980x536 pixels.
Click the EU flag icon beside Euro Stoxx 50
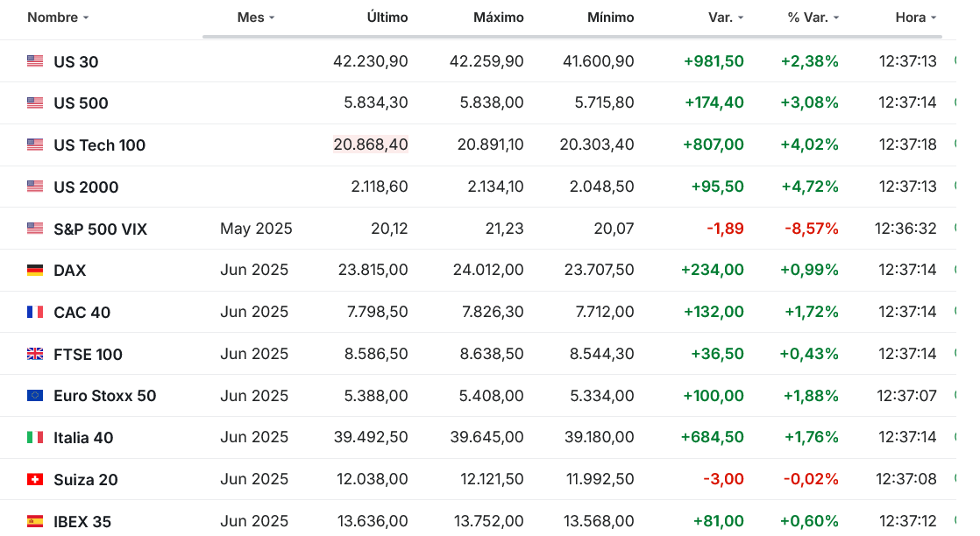point(35,396)
